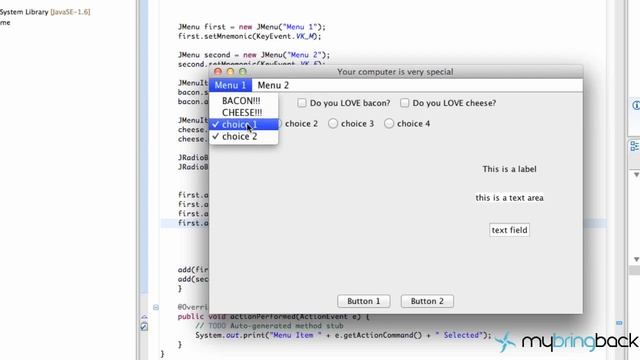Click Button 2

427,301
